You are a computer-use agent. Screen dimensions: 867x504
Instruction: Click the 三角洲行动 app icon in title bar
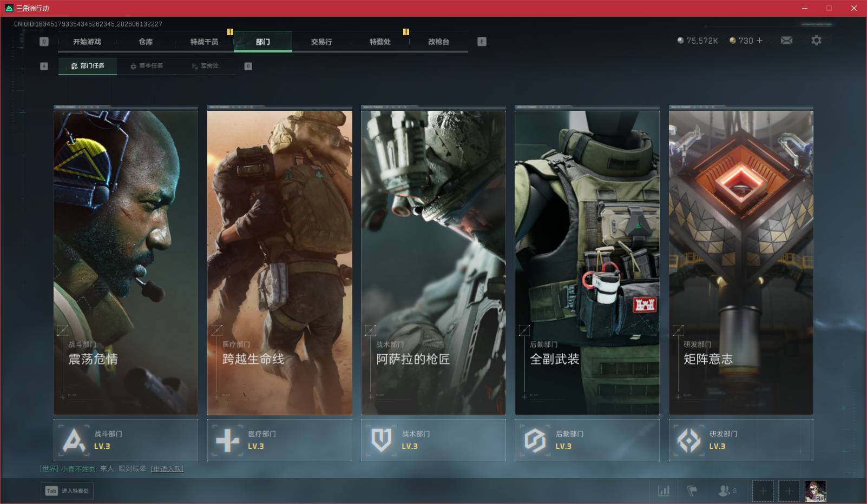click(x=9, y=8)
